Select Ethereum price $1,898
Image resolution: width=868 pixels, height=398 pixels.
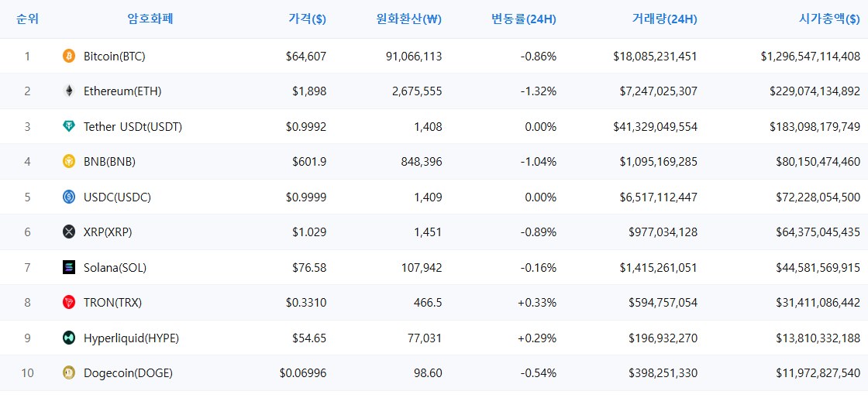(x=309, y=91)
